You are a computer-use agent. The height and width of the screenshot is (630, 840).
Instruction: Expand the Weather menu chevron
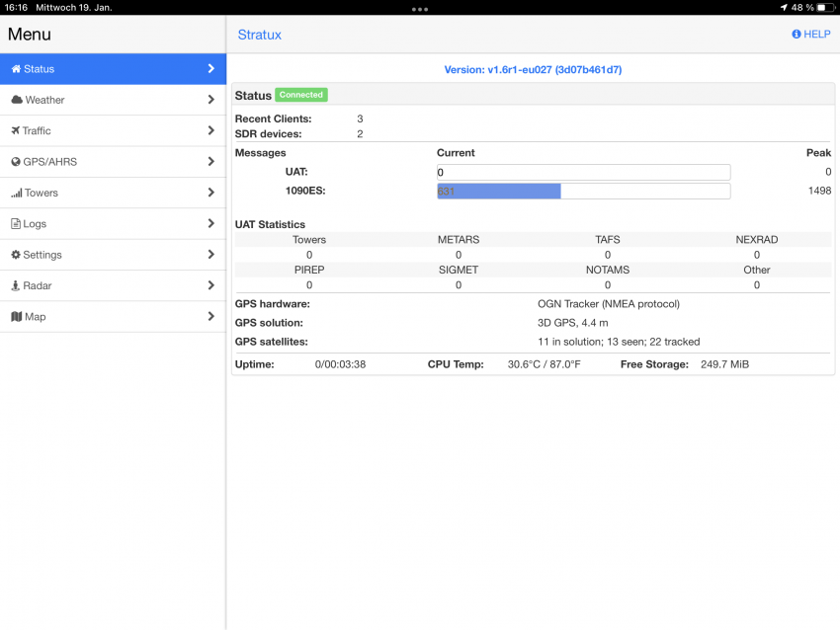tap(211, 100)
